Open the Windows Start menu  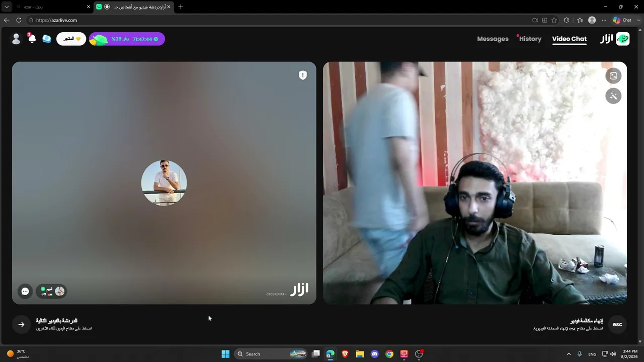click(x=225, y=354)
